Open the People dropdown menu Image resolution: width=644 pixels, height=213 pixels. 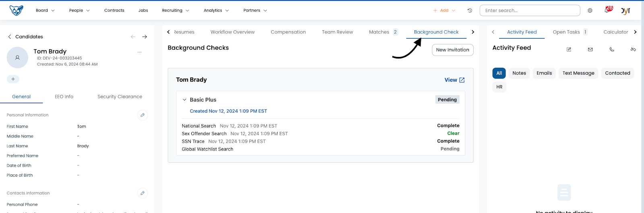pos(79,10)
